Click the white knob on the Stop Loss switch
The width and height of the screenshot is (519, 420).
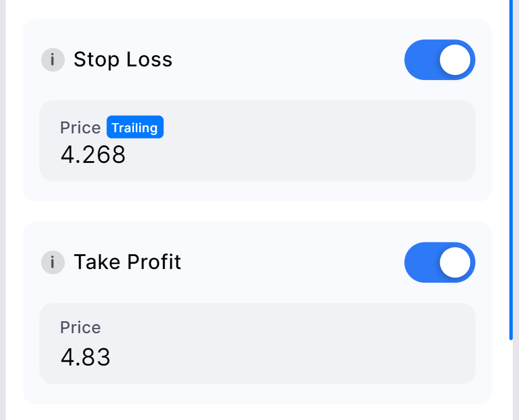[x=455, y=60]
